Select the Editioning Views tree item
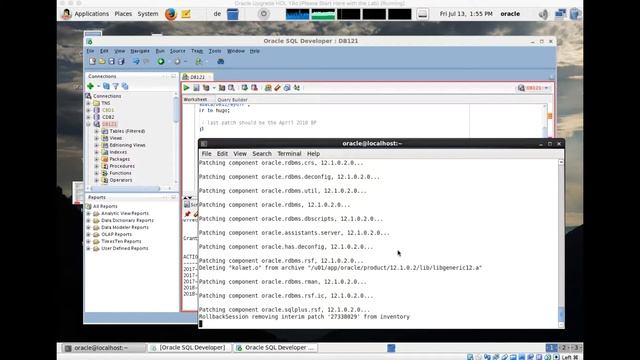 pos(127,145)
